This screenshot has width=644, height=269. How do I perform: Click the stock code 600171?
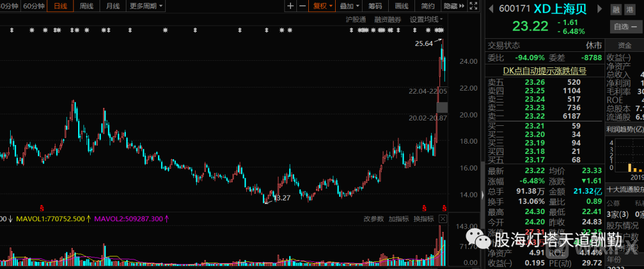(x=514, y=8)
